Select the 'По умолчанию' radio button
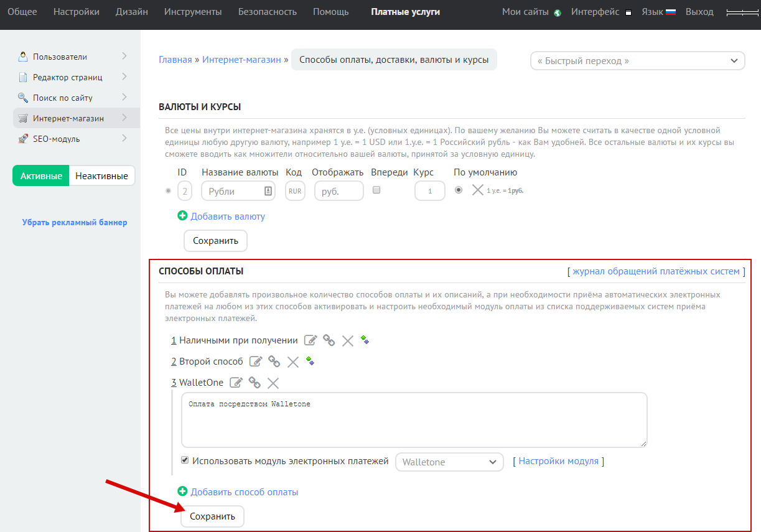The width and height of the screenshot is (761, 532). click(x=459, y=190)
